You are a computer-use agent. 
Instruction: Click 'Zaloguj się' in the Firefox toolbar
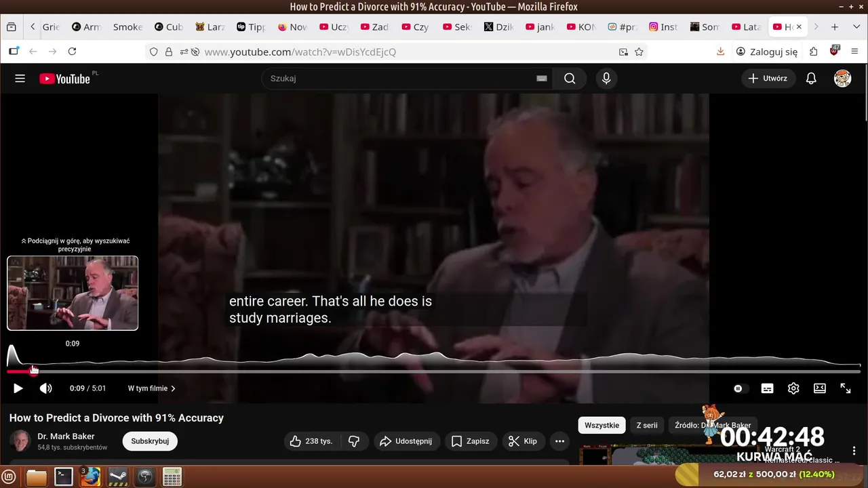click(767, 52)
